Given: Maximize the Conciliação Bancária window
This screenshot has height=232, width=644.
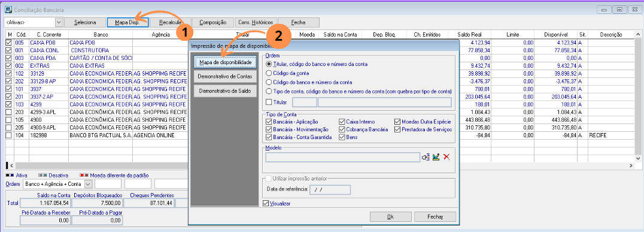Looking at the screenshot, I should 620,9.
